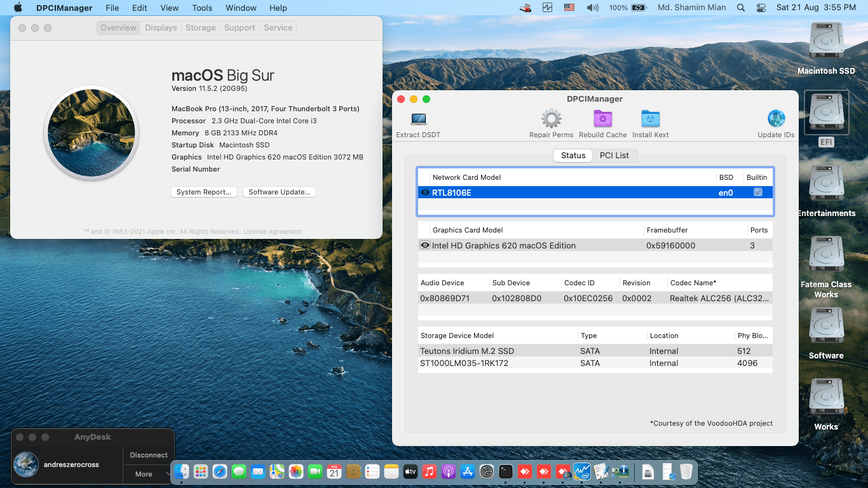Click the 0x59160000 framebuffer value
The height and width of the screenshot is (488, 868).
click(x=670, y=245)
